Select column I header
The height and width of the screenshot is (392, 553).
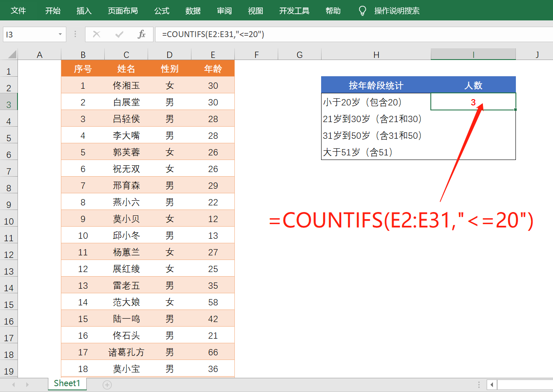coord(473,55)
